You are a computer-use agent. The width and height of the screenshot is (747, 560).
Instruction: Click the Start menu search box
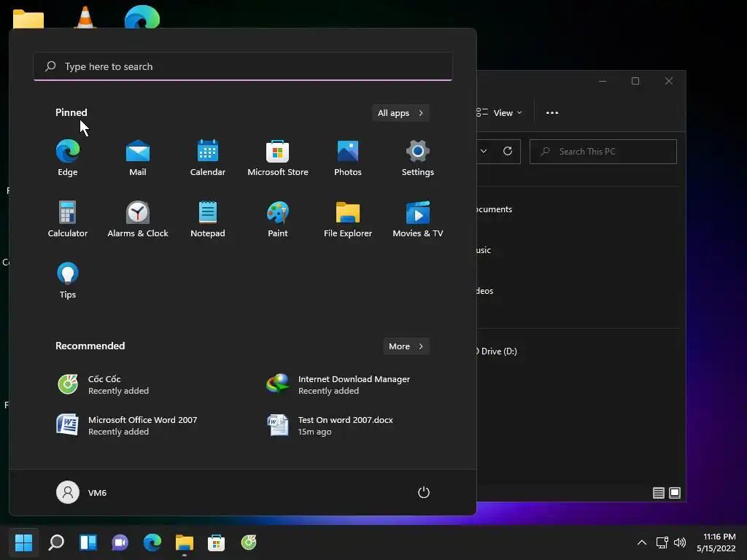click(243, 66)
